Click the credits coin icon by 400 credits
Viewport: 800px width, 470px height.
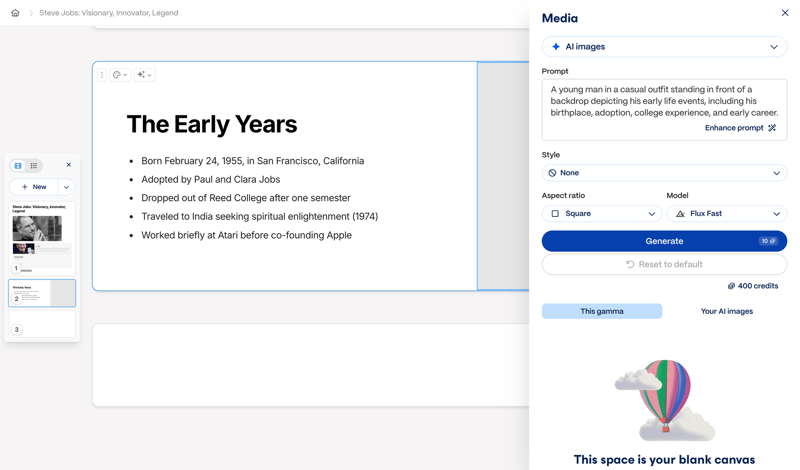pos(731,286)
